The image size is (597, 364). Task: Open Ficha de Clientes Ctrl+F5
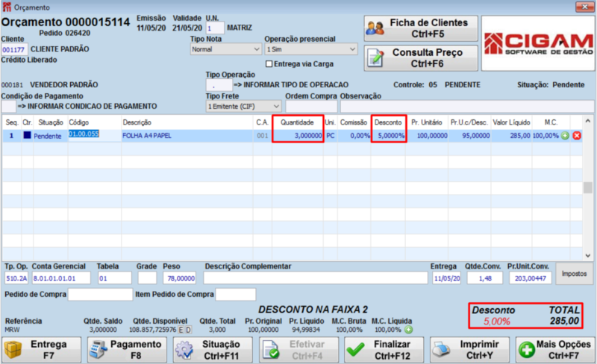421,28
